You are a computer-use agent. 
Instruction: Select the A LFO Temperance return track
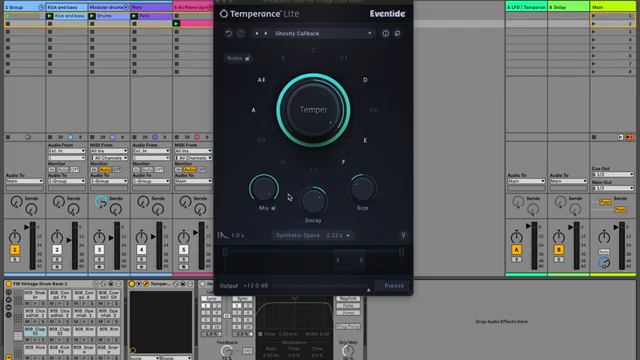[x=526, y=7]
